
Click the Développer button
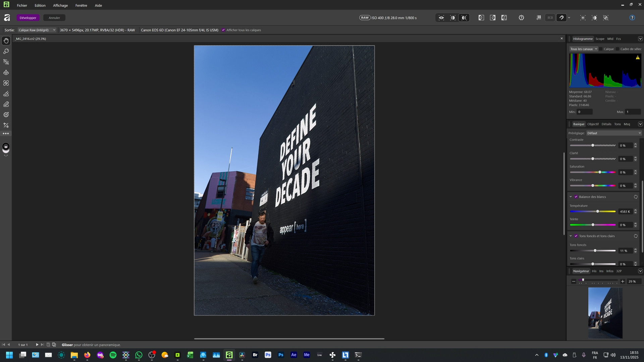pyautogui.click(x=28, y=18)
